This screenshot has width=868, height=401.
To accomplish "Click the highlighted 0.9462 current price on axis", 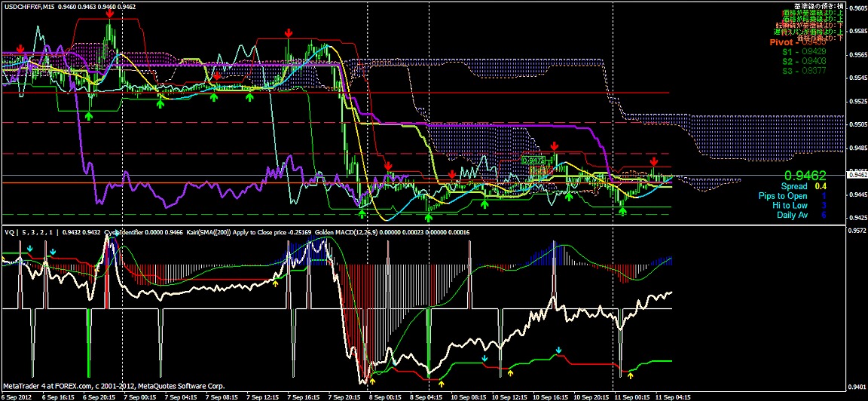I will click(857, 174).
